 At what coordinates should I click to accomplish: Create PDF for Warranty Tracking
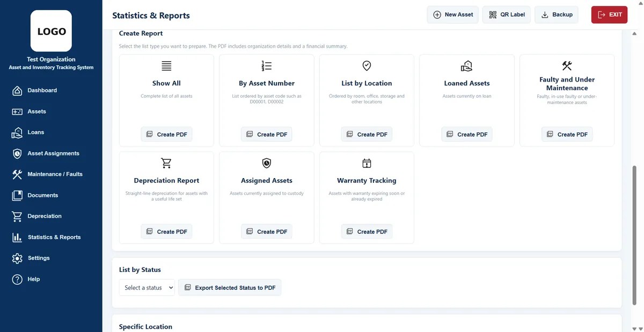coord(367,231)
